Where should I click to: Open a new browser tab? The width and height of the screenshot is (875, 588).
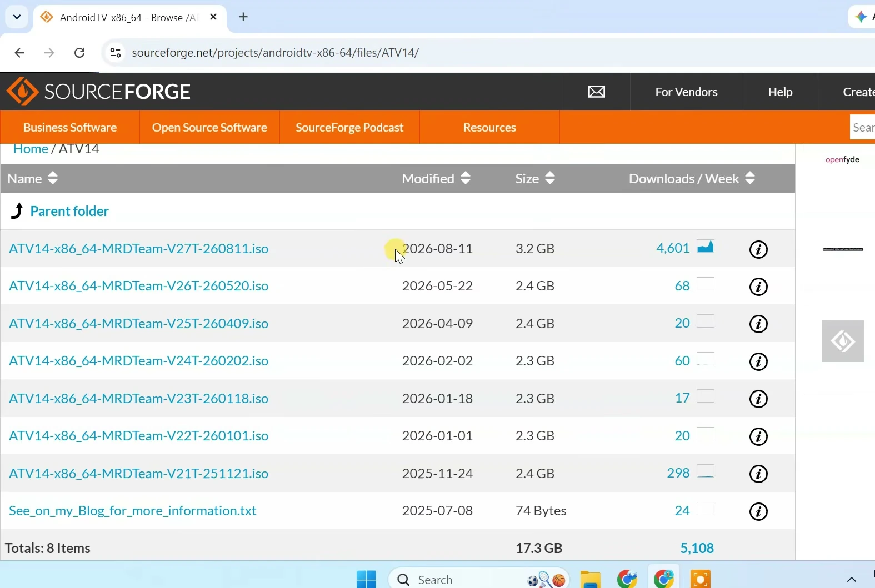[x=243, y=17]
